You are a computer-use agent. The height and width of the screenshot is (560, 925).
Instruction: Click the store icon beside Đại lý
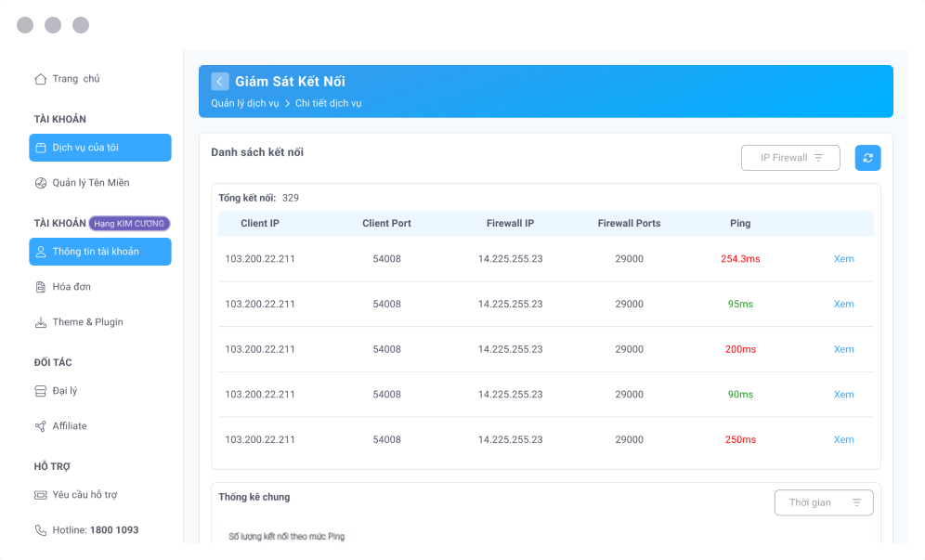(40, 391)
